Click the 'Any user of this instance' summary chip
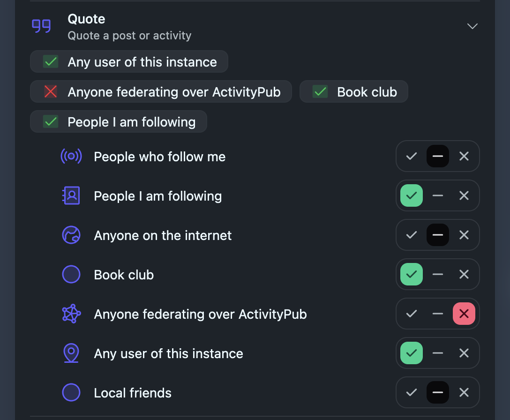 tap(129, 62)
